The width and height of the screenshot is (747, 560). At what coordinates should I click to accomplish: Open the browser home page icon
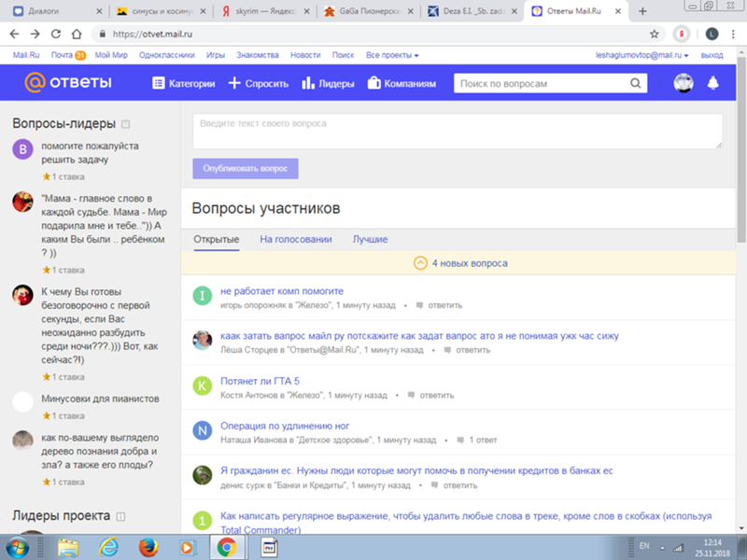click(x=77, y=34)
